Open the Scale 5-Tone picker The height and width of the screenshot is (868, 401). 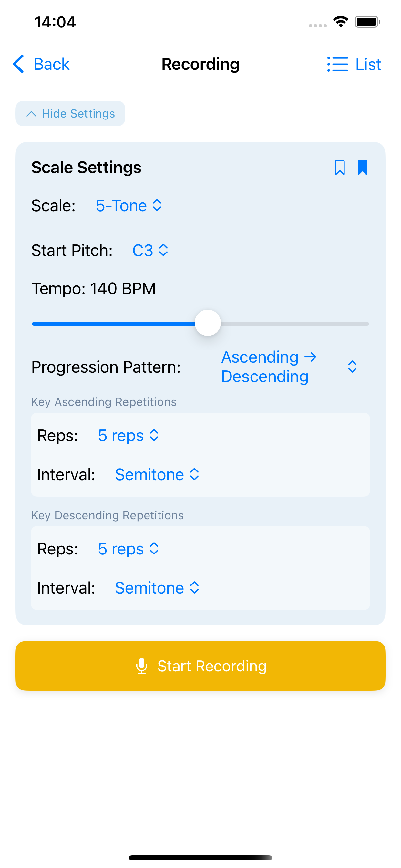(x=129, y=206)
